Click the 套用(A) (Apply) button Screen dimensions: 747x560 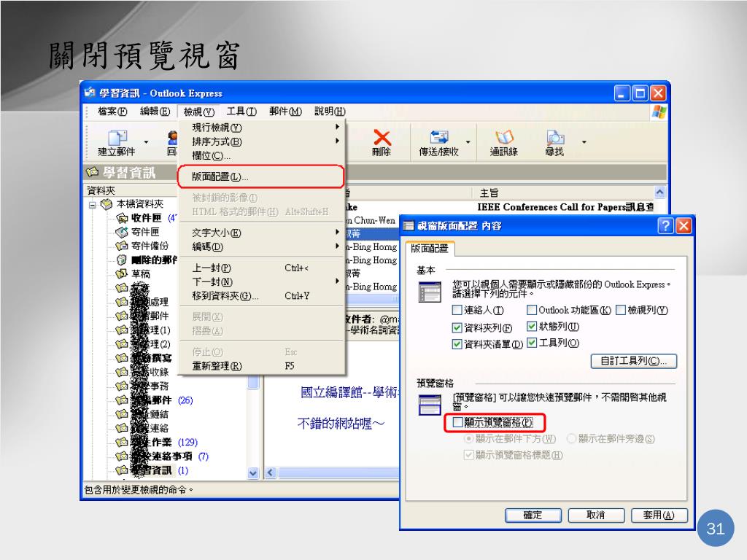pos(659,516)
